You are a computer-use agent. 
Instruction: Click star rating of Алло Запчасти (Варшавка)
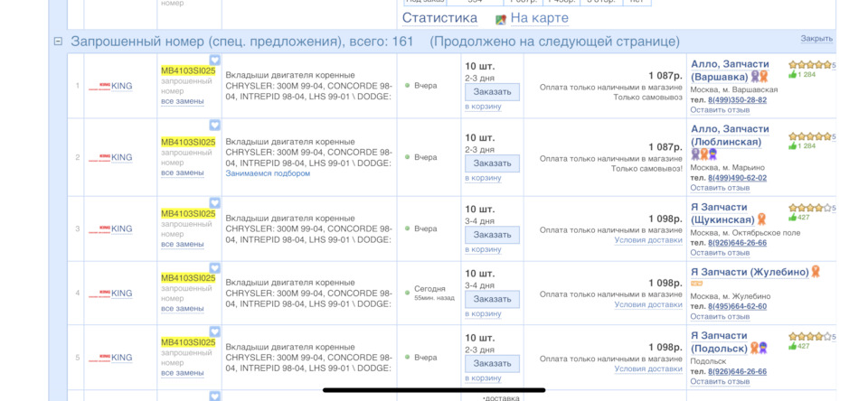(x=810, y=65)
